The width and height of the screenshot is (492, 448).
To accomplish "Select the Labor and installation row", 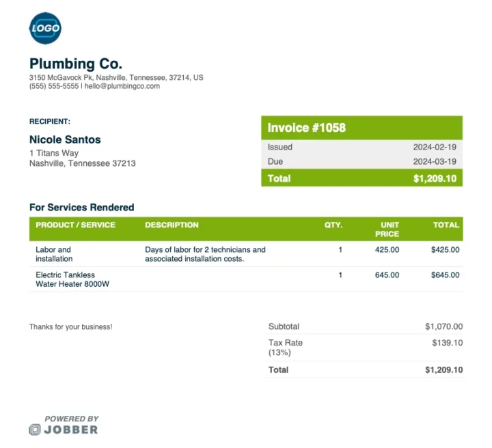I will [246, 254].
